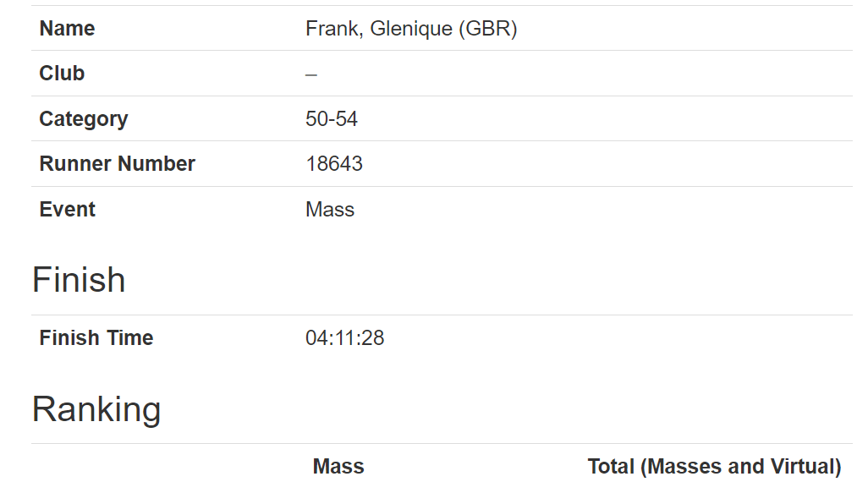Click the Club row label
Viewport: 868px width, 482px height.
pyautogui.click(x=62, y=73)
